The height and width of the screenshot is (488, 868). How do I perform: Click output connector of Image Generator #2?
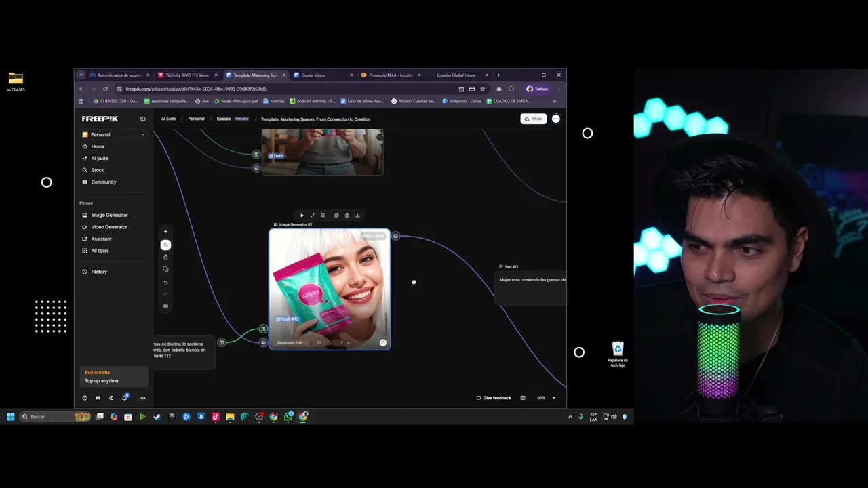396,236
